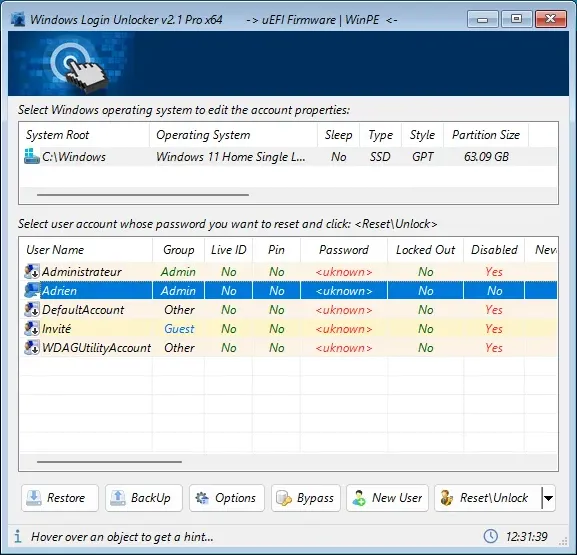This screenshot has width=577, height=555.
Task: Click the Type column header
Action: [380, 135]
